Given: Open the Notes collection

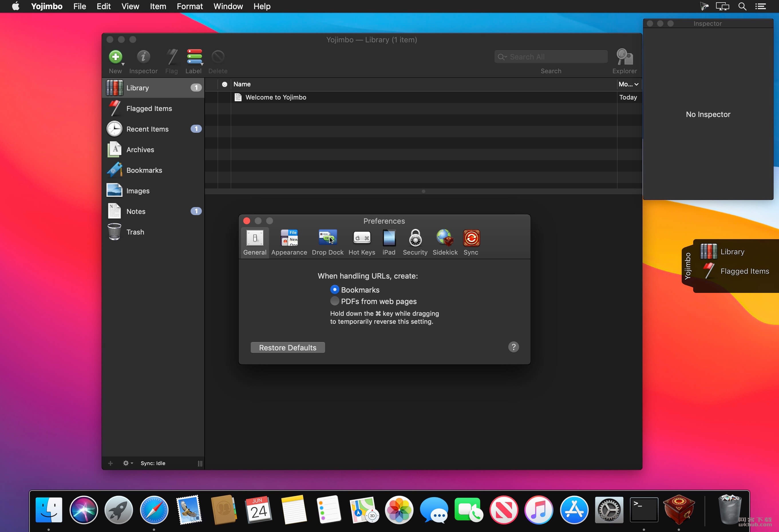Looking at the screenshot, I should (153, 211).
